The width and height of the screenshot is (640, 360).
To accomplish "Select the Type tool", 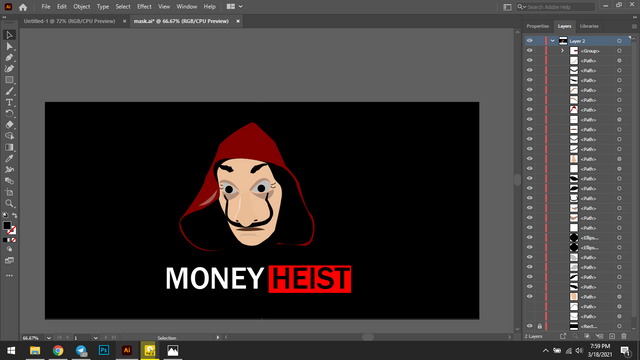I will 9,102.
